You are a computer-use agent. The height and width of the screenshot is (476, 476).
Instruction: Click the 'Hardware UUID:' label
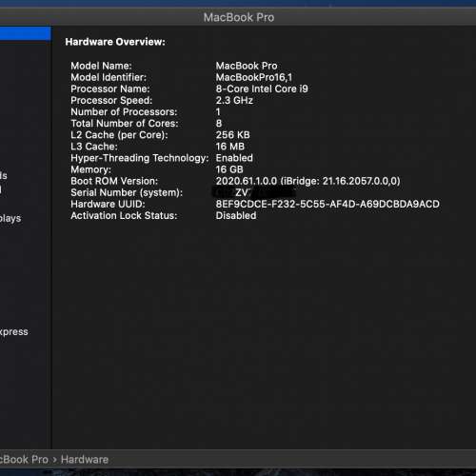[x=108, y=204]
